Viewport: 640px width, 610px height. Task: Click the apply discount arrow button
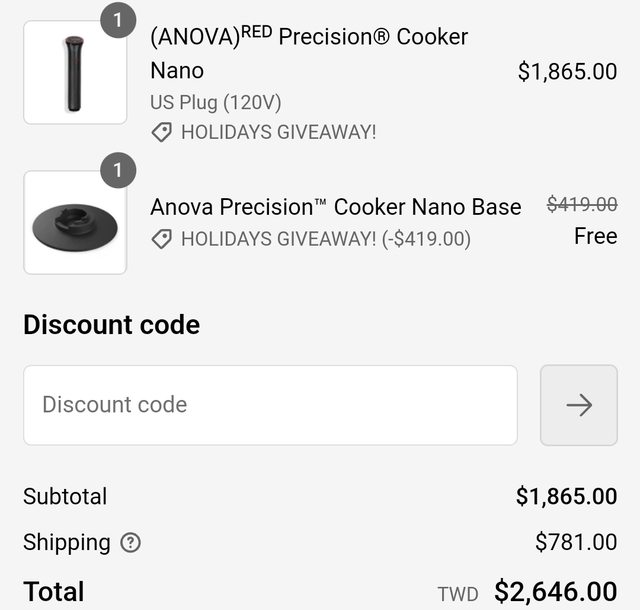[x=578, y=405]
